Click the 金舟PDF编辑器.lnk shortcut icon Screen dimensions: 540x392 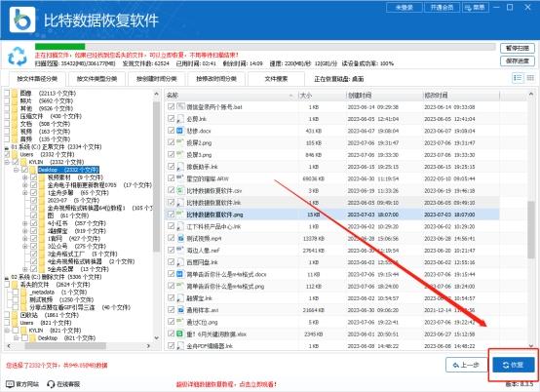click(x=180, y=345)
